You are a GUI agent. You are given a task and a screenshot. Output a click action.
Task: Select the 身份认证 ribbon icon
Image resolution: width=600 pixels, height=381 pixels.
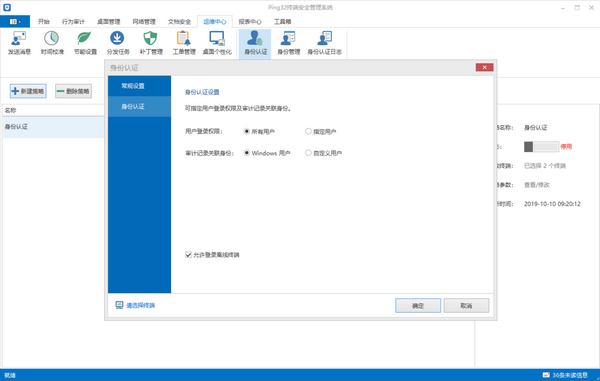point(255,43)
